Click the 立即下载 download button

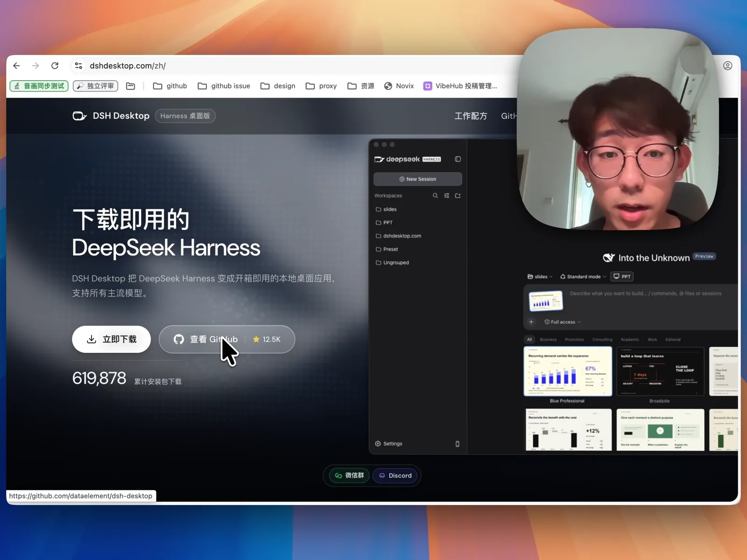pyautogui.click(x=111, y=339)
